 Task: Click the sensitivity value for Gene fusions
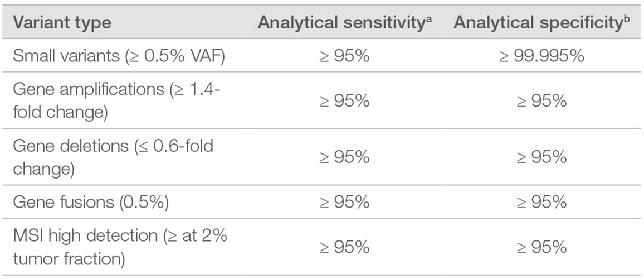[344, 202]
